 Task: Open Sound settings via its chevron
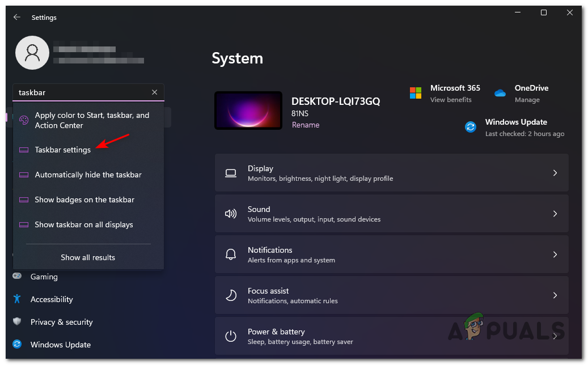click(555, 214)
